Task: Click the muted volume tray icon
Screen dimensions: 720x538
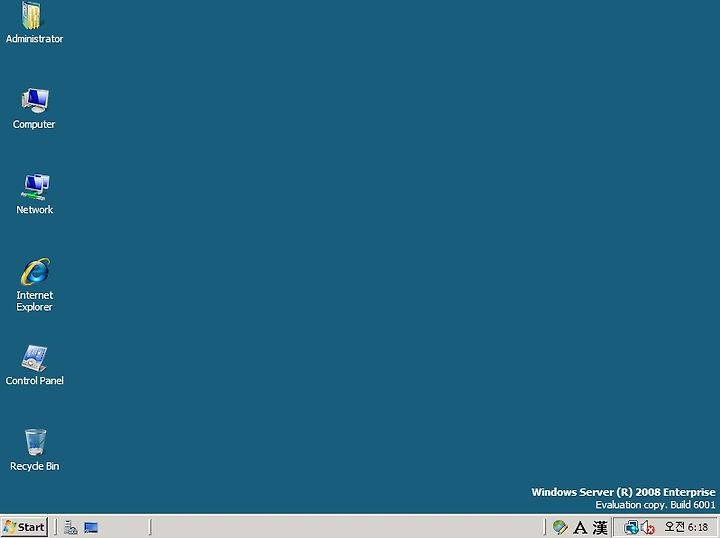Action: point(647,527)
